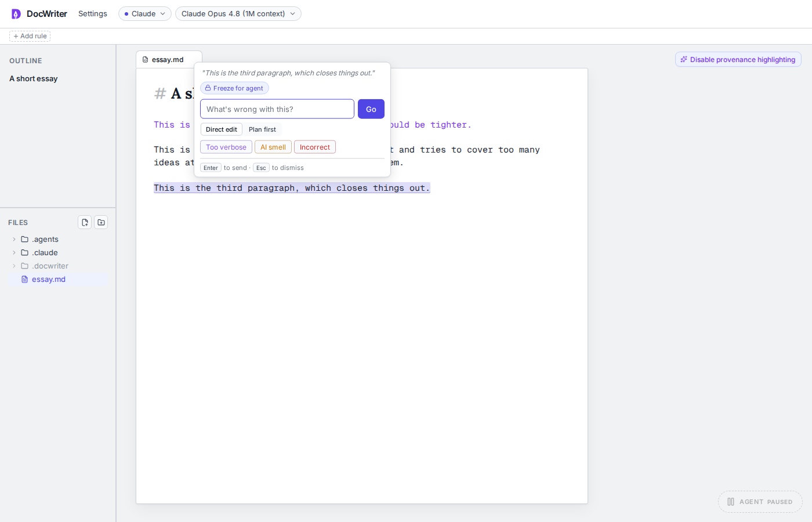Click the Go button
812x522 pixels.
coord(371,109)
